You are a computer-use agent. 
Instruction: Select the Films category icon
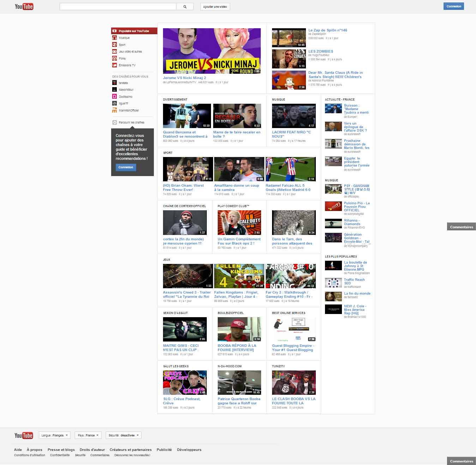coord(114,58)
